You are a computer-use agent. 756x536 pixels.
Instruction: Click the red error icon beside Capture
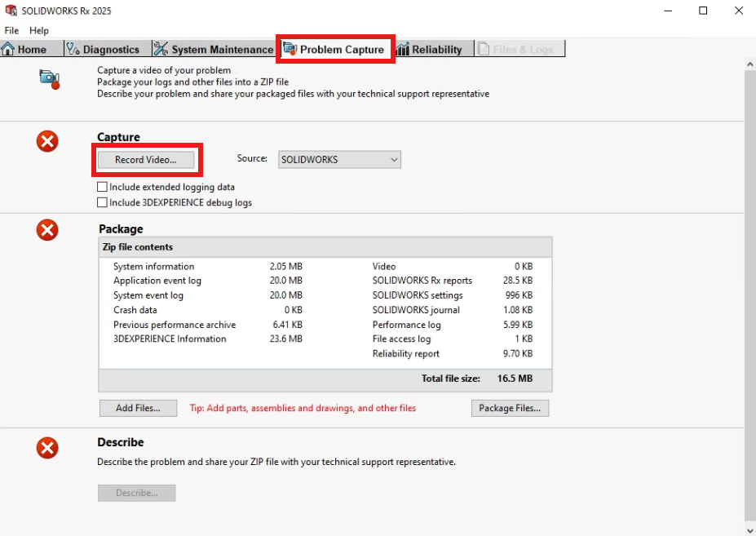[47, 141]
